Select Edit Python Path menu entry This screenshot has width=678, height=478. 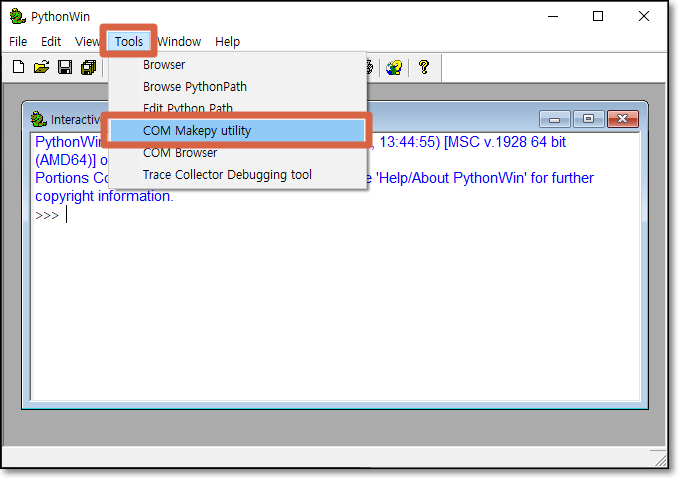tap(237, 108)
